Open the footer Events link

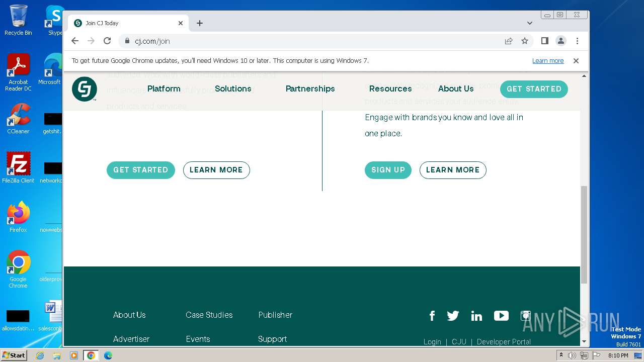198,339
